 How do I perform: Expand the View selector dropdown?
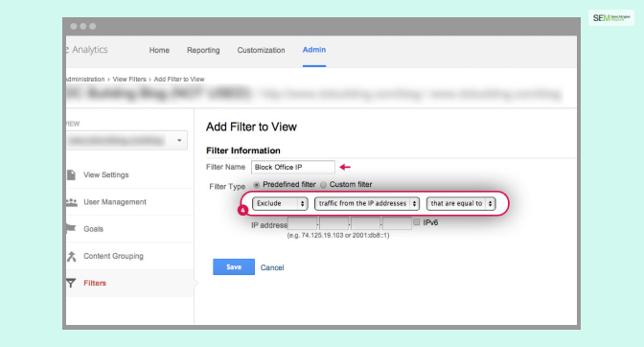[x=126, y=141]
